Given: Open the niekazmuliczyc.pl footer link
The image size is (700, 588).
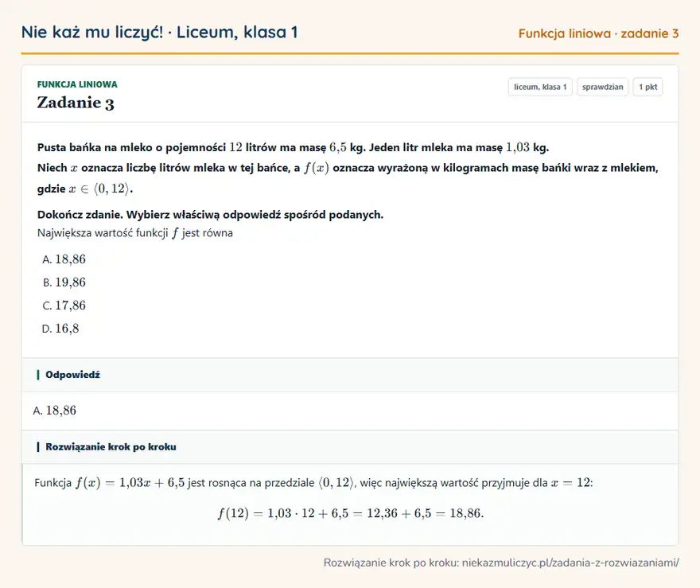Looking at the screenshot, I should click(570, 563).
